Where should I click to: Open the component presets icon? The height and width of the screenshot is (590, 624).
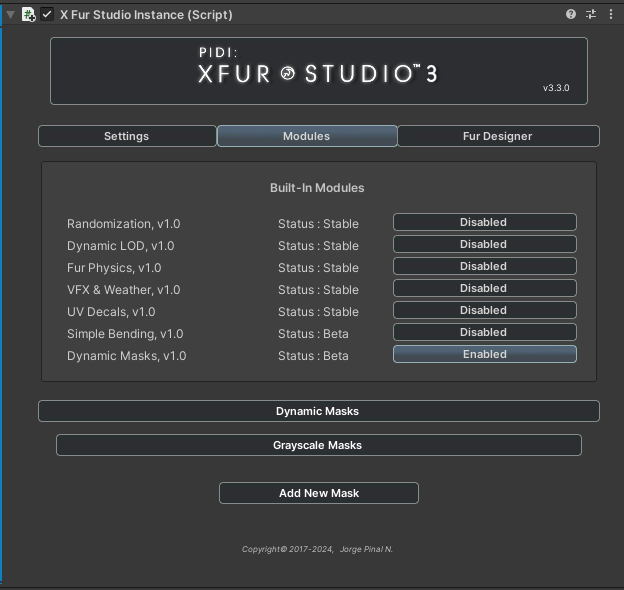tap(591, 15)
